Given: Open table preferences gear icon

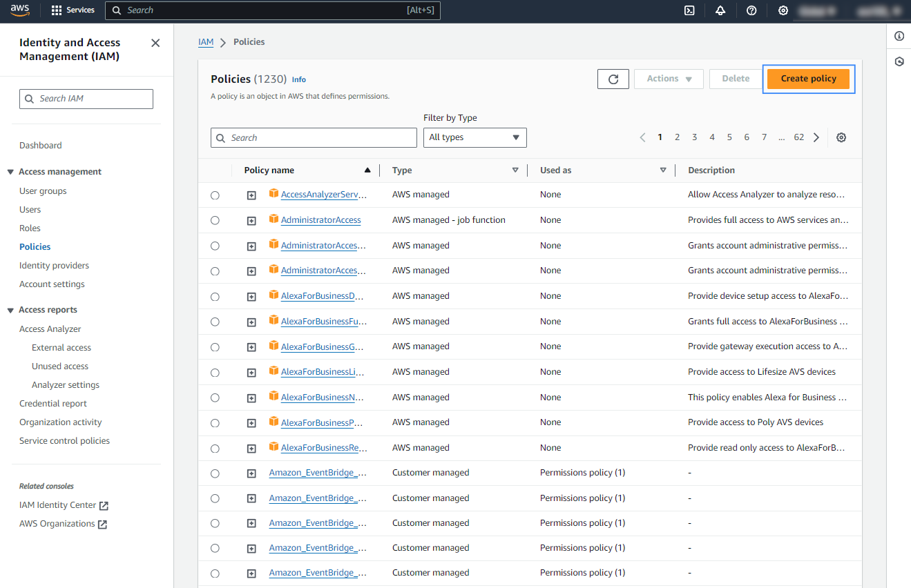Looking at the screenshot, I should click(841, 137).
